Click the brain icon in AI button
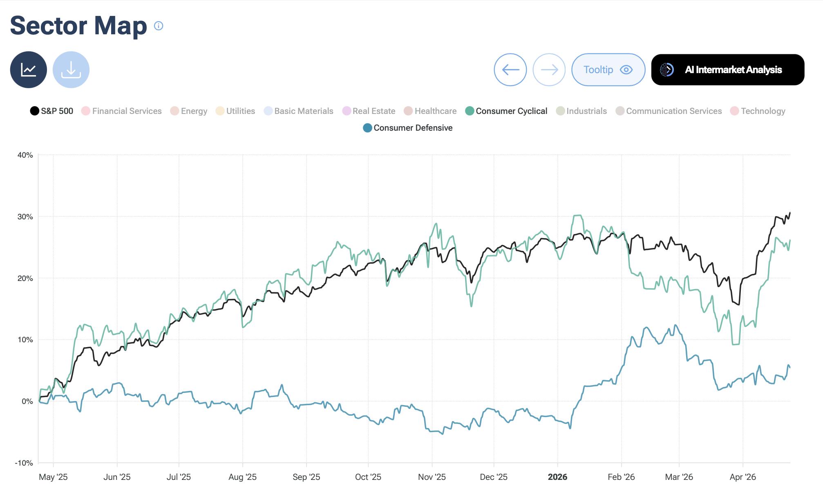 (x=667, y=70)
